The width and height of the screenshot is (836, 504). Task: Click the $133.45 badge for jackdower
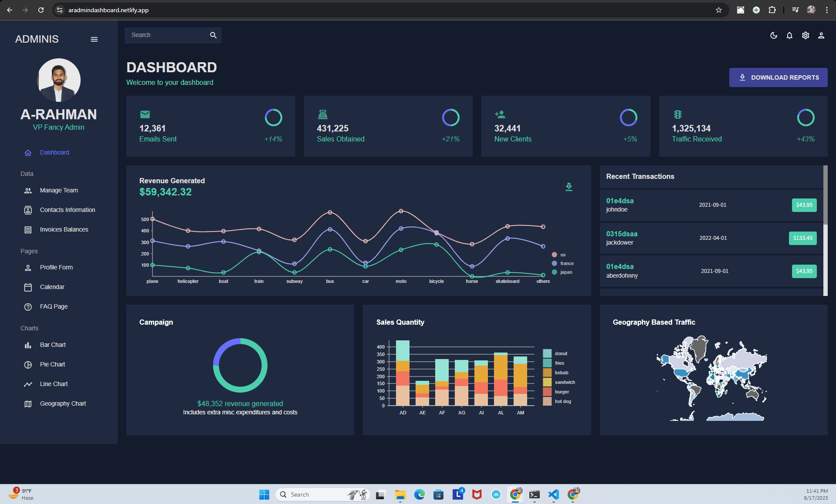[802, 238]
